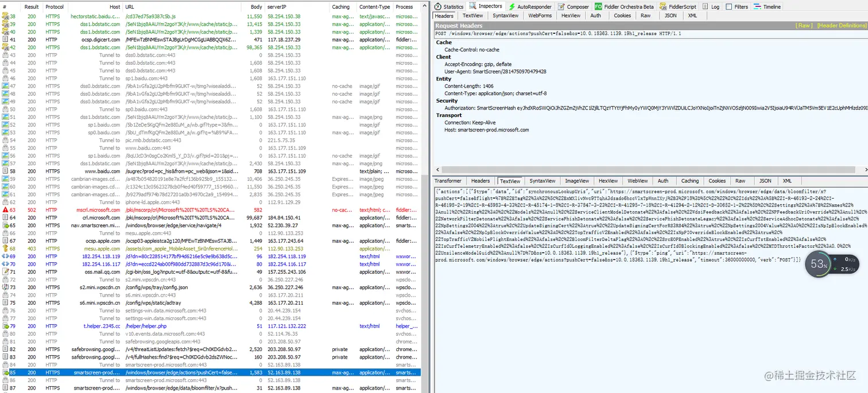Click the icon of session 87 smartscreen-prod
Screen dimensions: 868x393
click(x=5, y=388)
